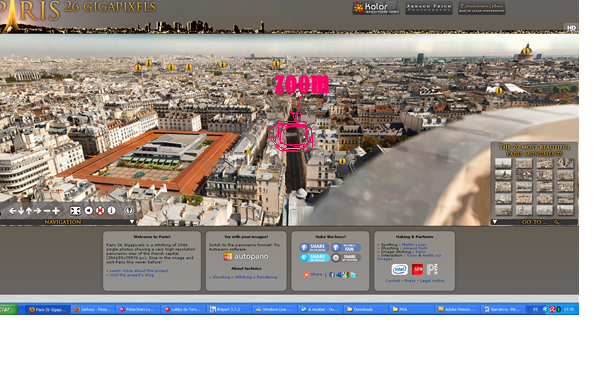Open the Shooting technique link
The image size is (600, 375).
tap(221, 277)
